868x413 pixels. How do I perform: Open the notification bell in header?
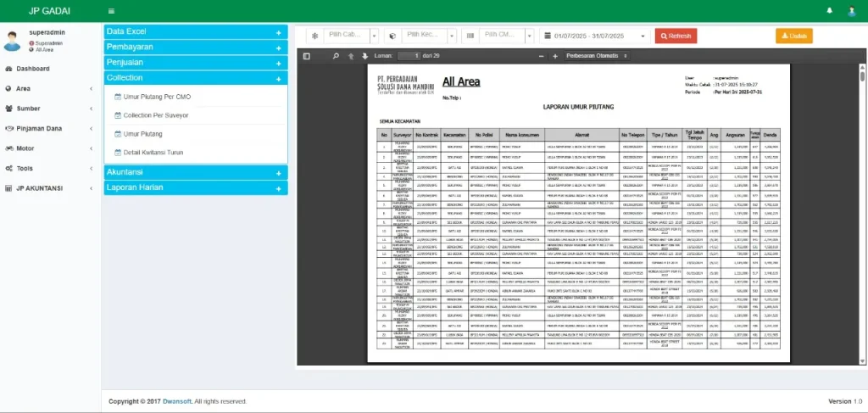829,11
